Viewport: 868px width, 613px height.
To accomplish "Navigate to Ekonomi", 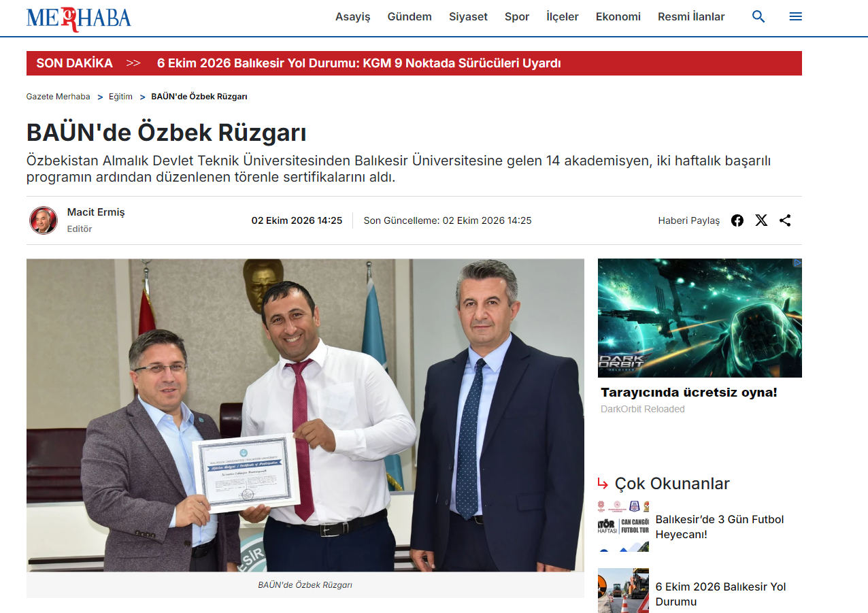I will tap(618, 17).
